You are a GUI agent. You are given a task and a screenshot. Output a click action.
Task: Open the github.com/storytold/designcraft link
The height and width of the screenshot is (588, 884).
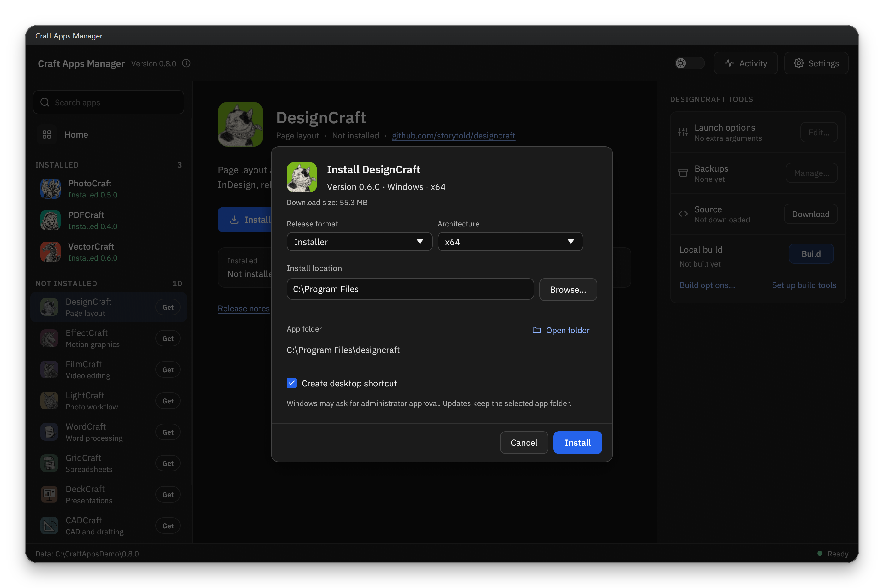[453, 136]
